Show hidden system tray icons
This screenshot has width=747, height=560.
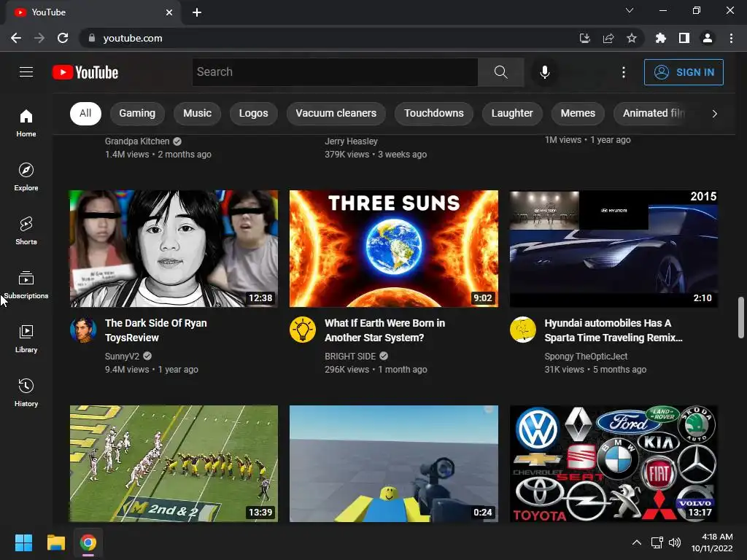click(636, 542)
